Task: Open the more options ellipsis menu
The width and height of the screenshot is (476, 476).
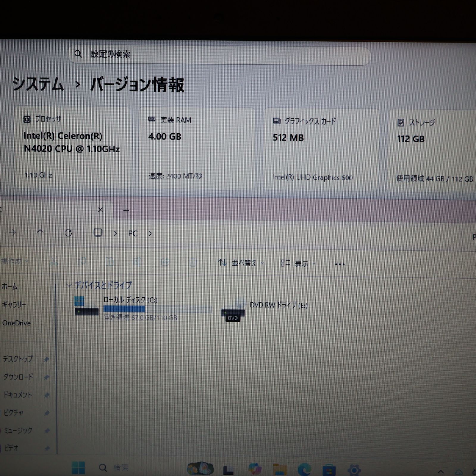Action: coord(340,264)
